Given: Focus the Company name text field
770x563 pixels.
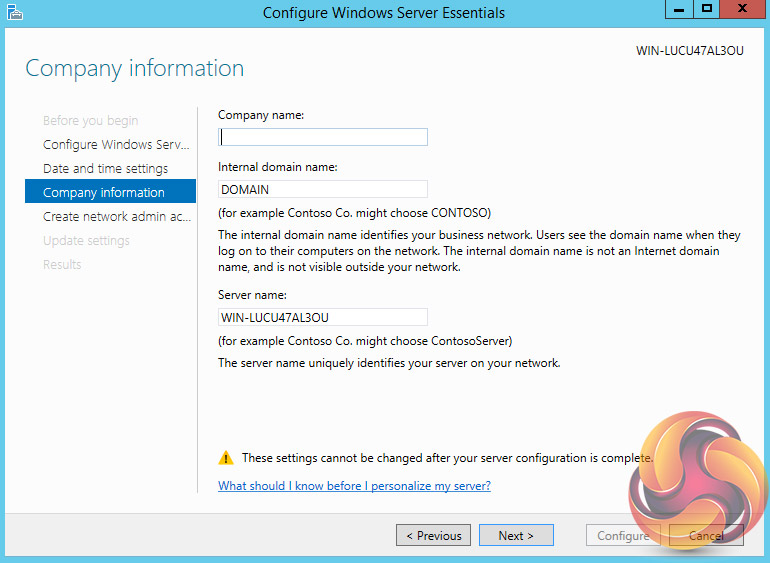Looking at the screenshot, I should pos(322,137).
